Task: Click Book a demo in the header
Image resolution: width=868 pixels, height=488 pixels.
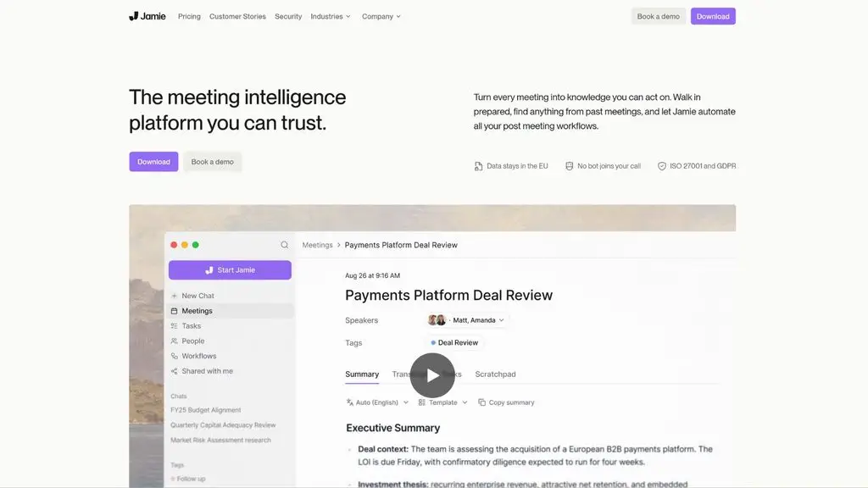Action: coord(658,16)
